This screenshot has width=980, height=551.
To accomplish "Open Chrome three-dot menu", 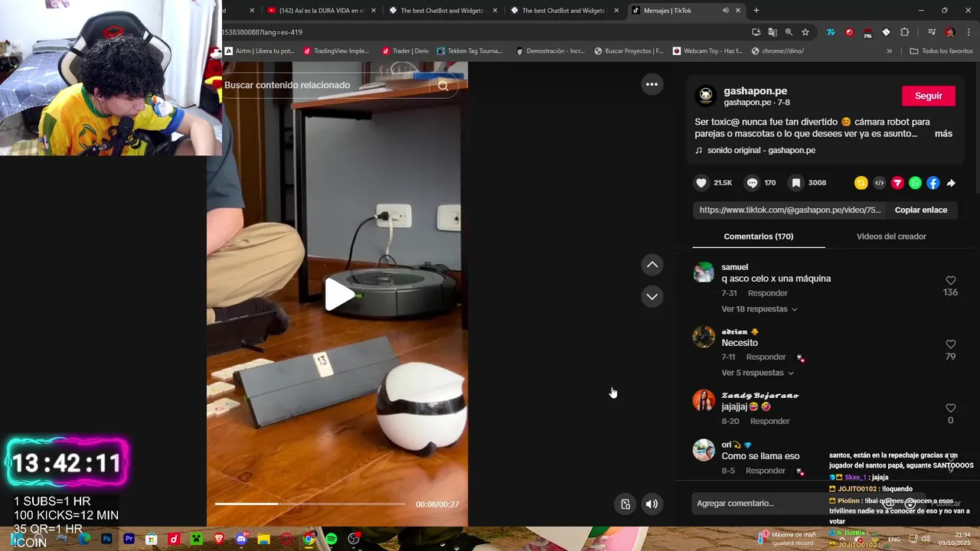I will pos(969,32).
